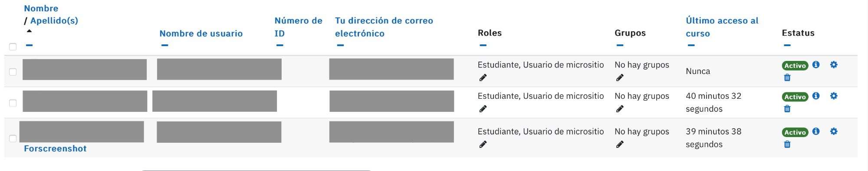868x171 pixels.
Task: Edit roles pencil in first user row
Action: [x=483, y=78]
